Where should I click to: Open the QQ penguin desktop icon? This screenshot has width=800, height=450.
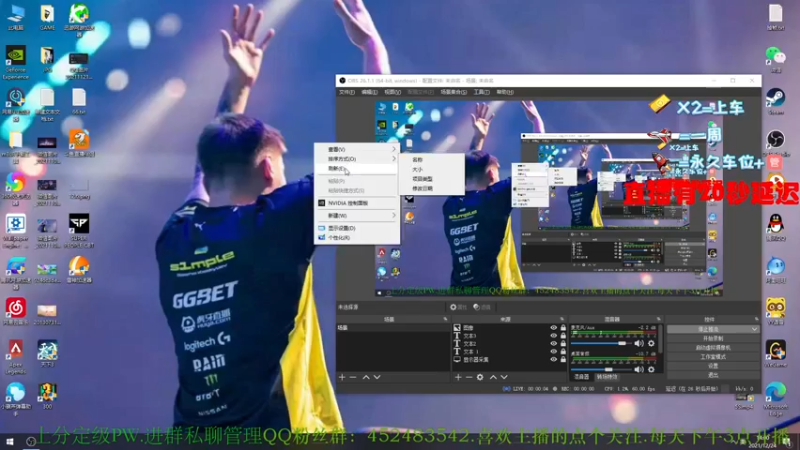point(776,228)
